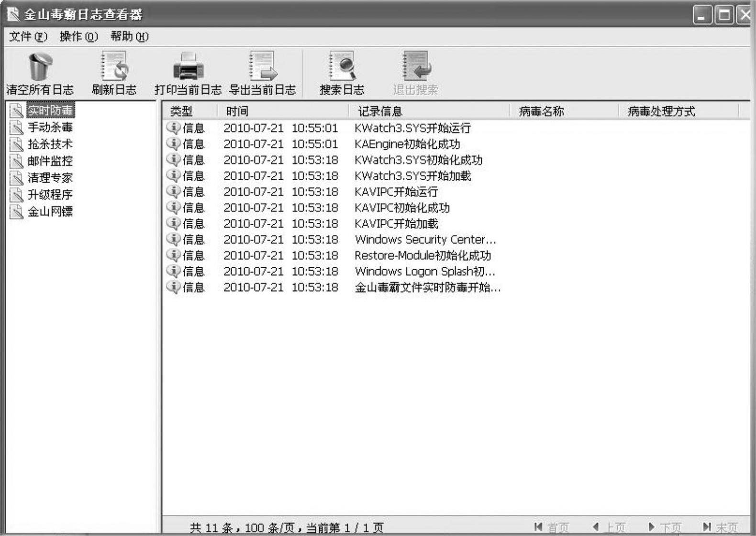Select the KWatch3.SYS初始化成功 log entry text
Screen dimensions: 756x536
[419, 160]
